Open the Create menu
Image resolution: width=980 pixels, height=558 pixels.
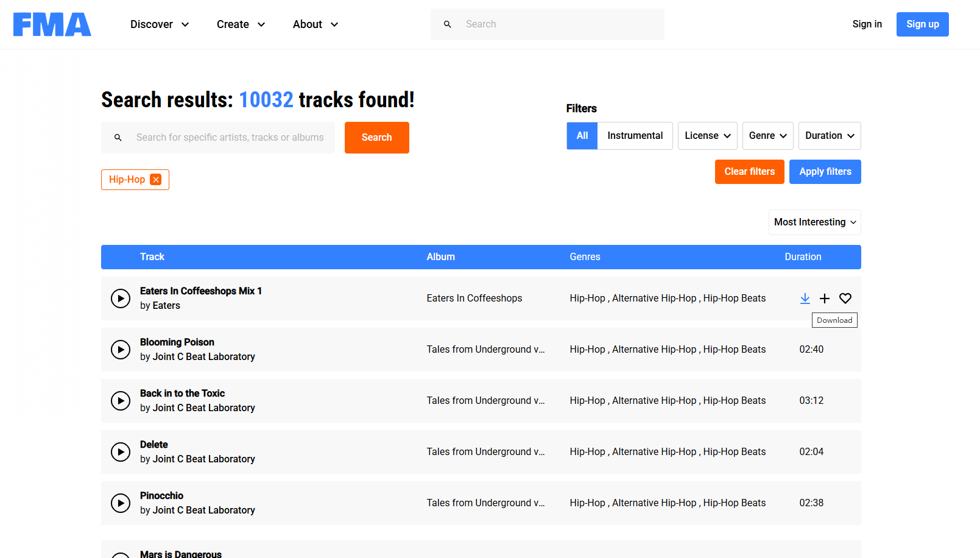point(241,24)
